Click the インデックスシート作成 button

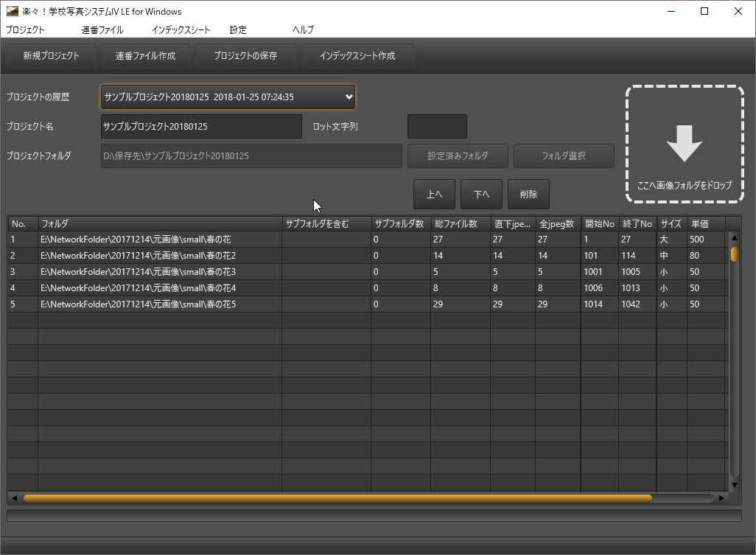[x=357, y=56]
